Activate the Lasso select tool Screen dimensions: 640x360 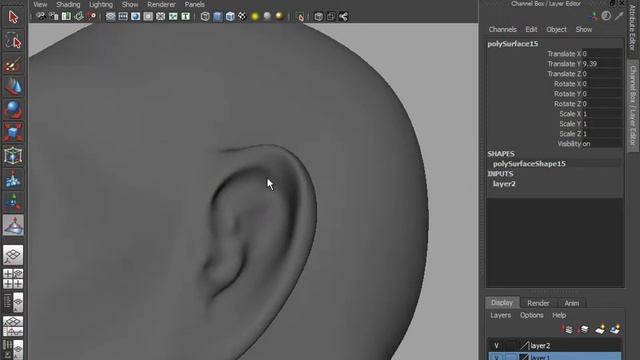coord(13,41)
